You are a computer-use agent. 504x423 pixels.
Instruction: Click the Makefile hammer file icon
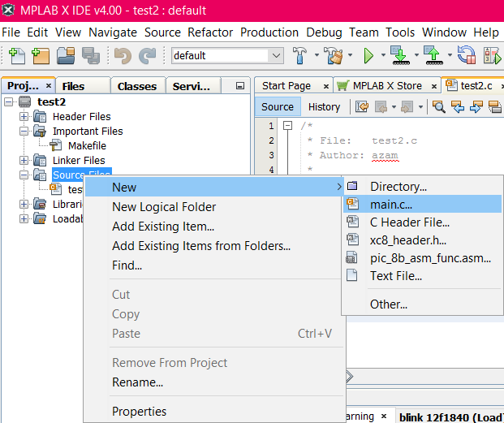[x=56, y=145]
